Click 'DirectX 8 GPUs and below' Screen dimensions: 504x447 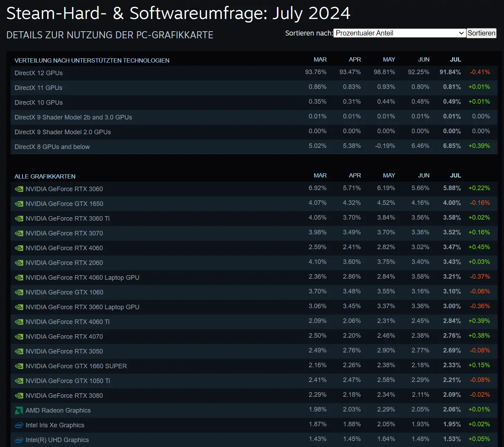(52, 147)
